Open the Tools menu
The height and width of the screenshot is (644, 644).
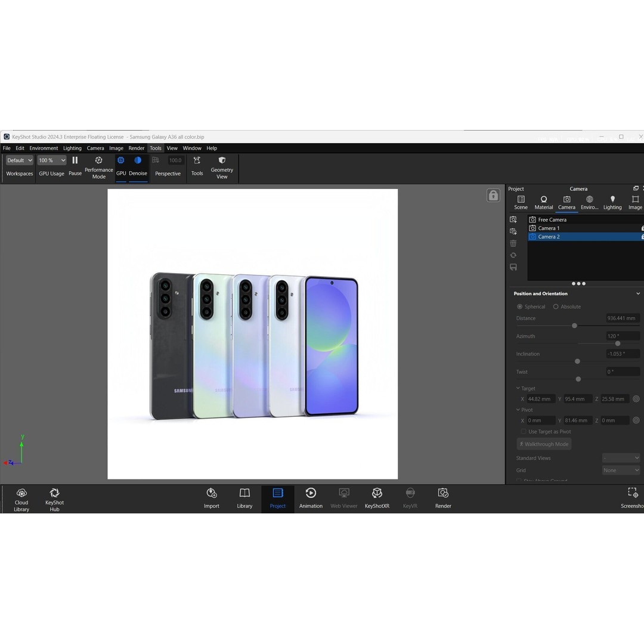(x=155, y=148)
